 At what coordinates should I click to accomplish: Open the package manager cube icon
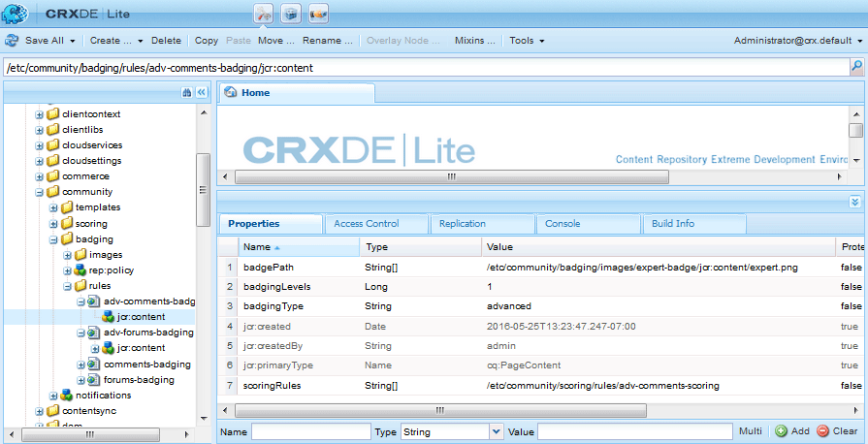click(291, 14)
